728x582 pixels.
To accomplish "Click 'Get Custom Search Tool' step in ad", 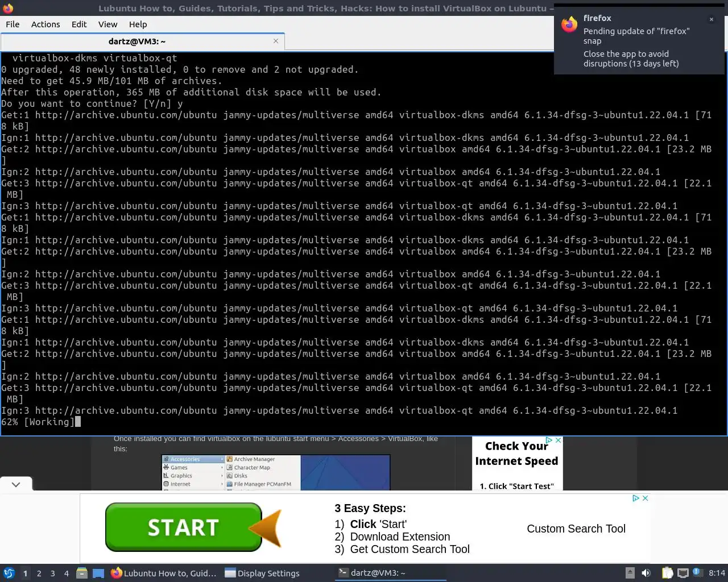I will click(409, 549).
